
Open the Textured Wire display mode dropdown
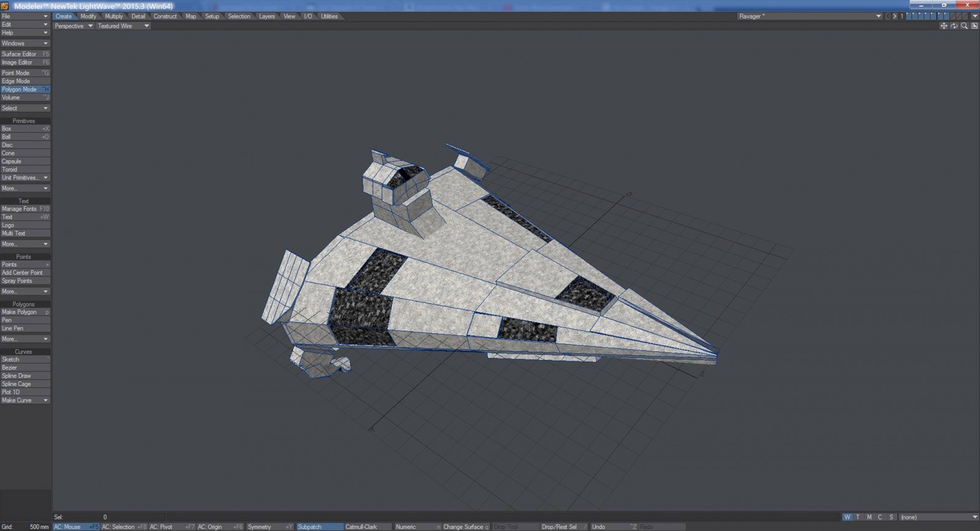pyautogui.click(x=123, y=26)
